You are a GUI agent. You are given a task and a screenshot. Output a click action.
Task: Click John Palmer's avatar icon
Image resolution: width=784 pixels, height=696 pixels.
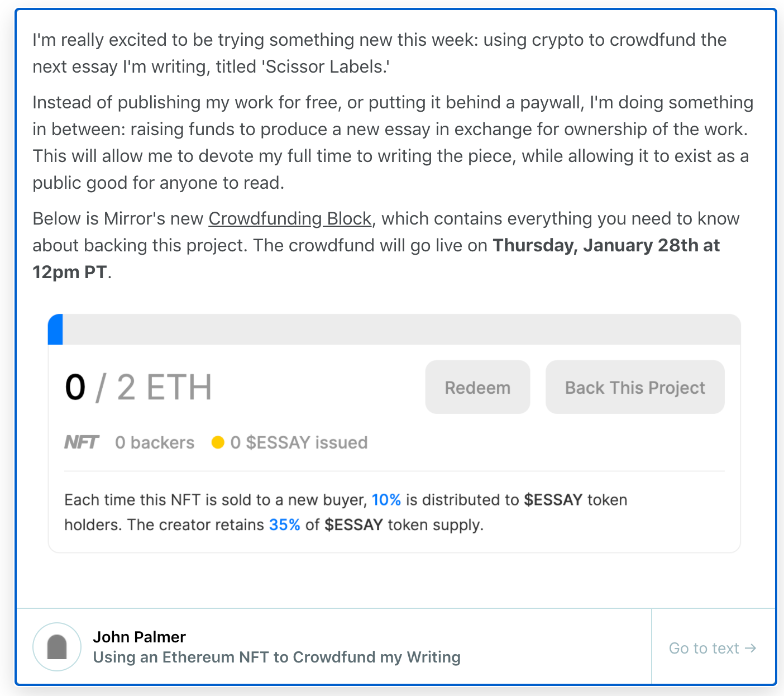pyautogui.click(x=57, y=647)
